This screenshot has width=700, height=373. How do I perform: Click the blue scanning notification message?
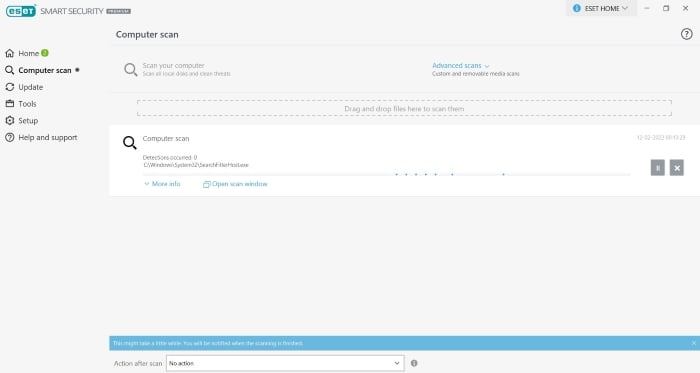208,343
